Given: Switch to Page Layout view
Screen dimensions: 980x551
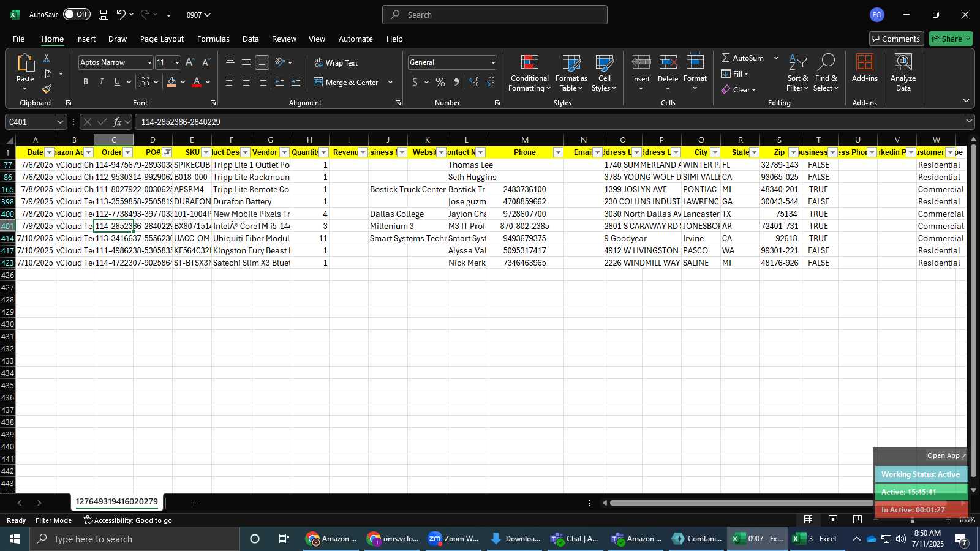Looking at the screenshot, I should (833, 520).
